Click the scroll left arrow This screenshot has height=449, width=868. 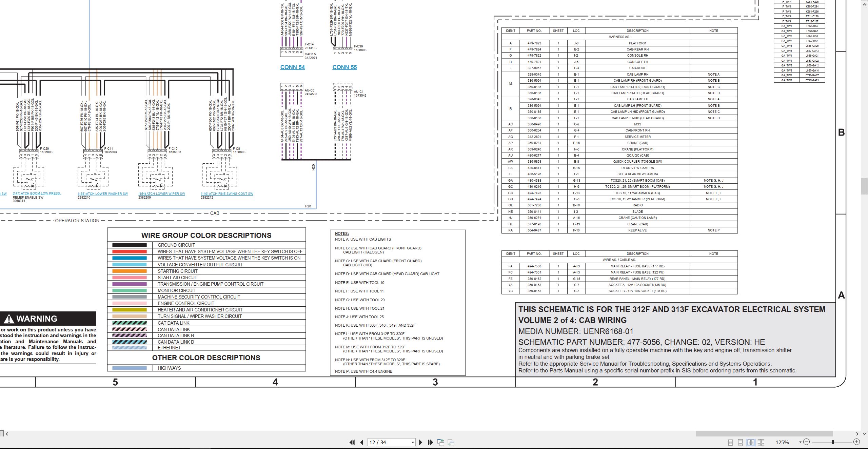pyautogui.click(x=7, y=434)
